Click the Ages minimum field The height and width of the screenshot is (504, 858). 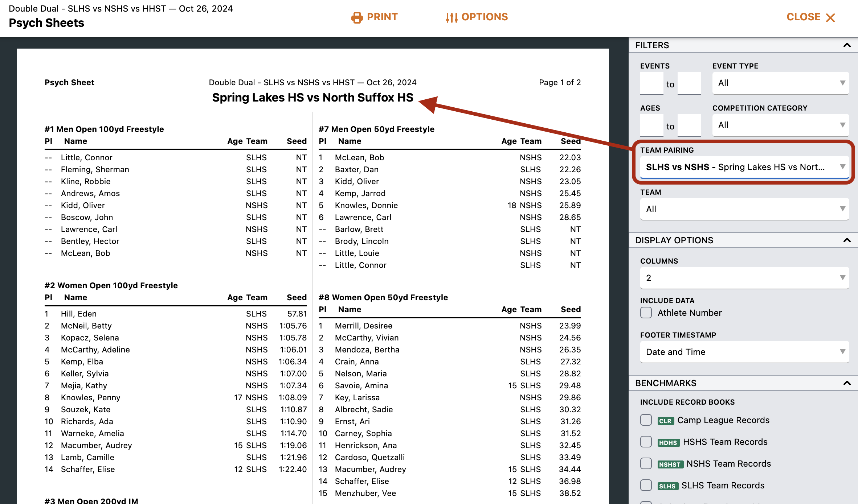652,125
